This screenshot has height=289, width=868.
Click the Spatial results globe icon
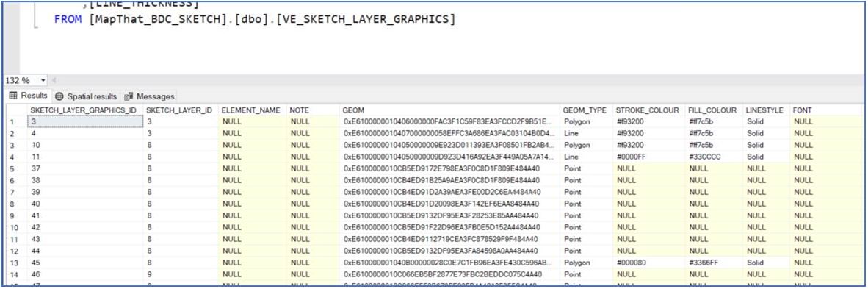(x=59, y=96)
